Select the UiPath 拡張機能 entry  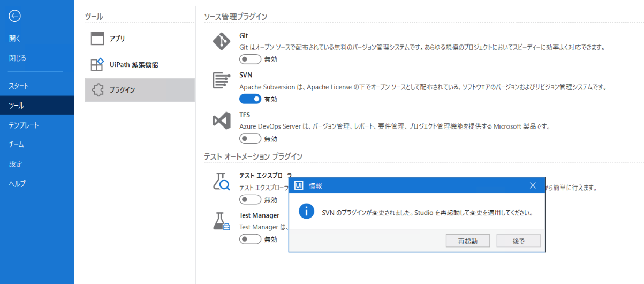[140, 65]
